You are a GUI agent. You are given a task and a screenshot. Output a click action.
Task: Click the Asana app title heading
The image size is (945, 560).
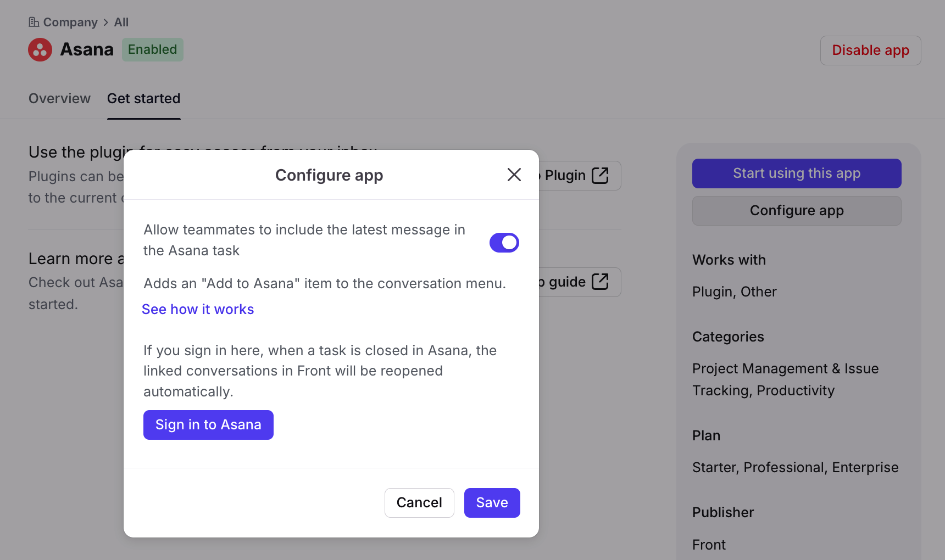pyautogui.click(x=87, y=50)
